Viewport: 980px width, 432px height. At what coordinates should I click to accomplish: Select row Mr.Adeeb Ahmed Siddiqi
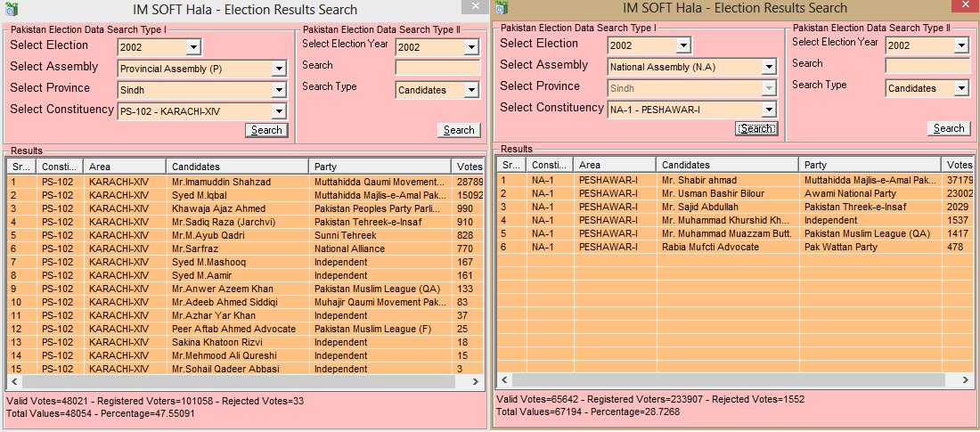(x=246, y=303)
